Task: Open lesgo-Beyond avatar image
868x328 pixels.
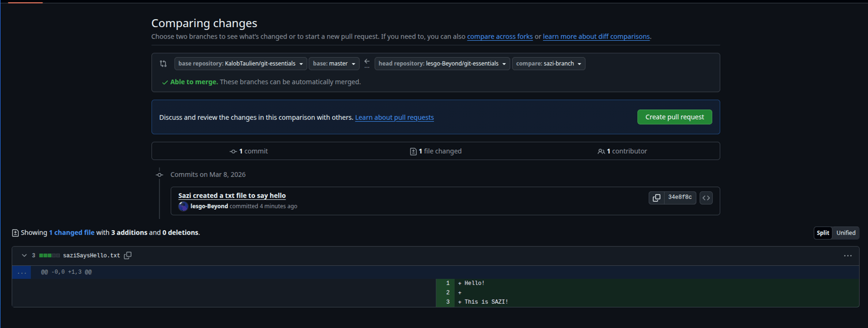Action: [x=183, y=206]
